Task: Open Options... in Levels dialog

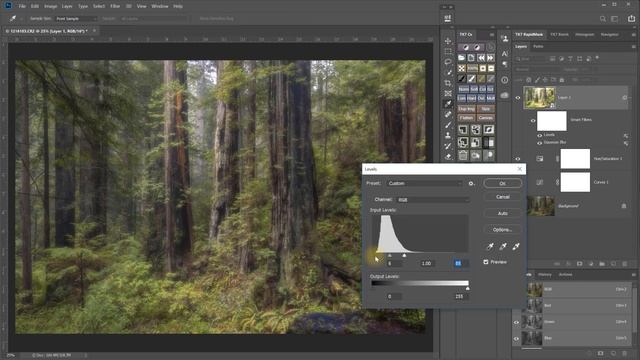Action: (502, 230)
